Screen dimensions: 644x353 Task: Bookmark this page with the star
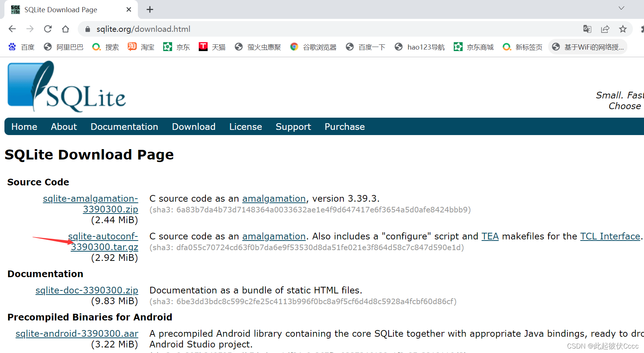(x=623, y=29)
